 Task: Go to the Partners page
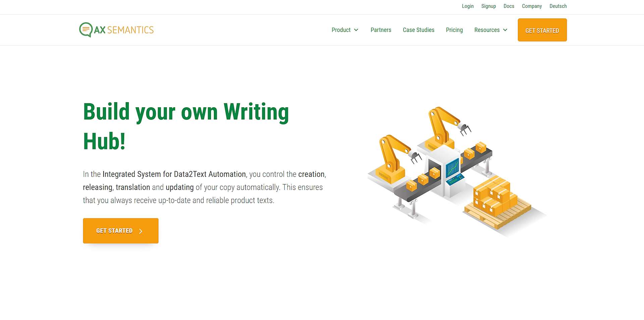click(381, 30)
